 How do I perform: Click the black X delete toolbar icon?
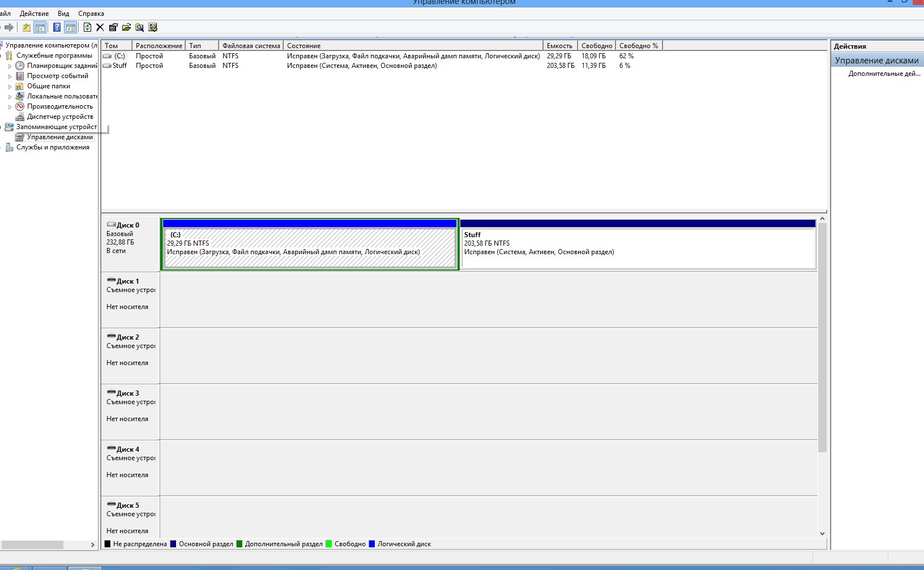[x=100, y=27]
